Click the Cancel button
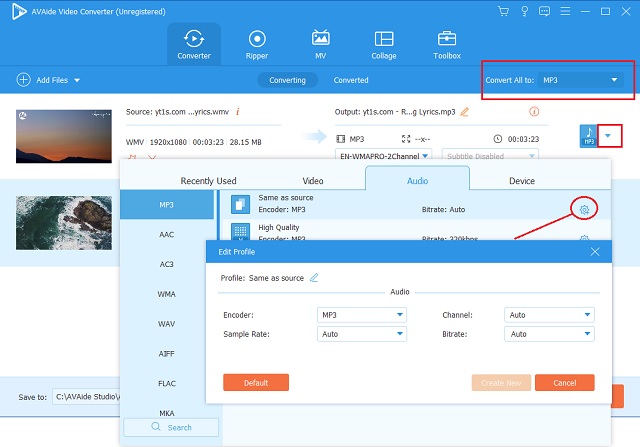 pos(565,383)
